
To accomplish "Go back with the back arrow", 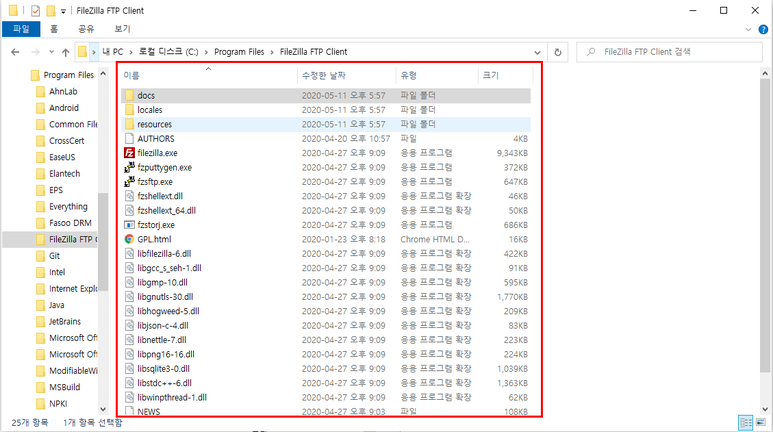I will click(x=15, y=52).
